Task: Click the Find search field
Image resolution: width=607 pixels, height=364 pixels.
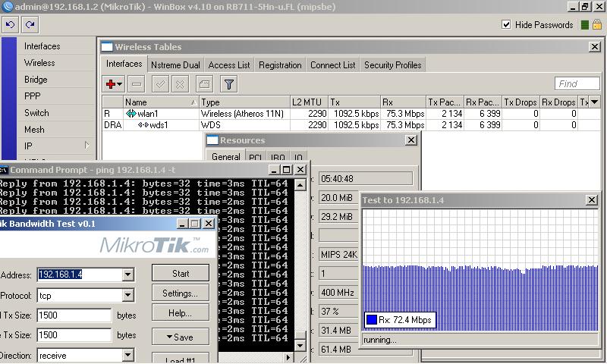Action: (x=577, y=84)
